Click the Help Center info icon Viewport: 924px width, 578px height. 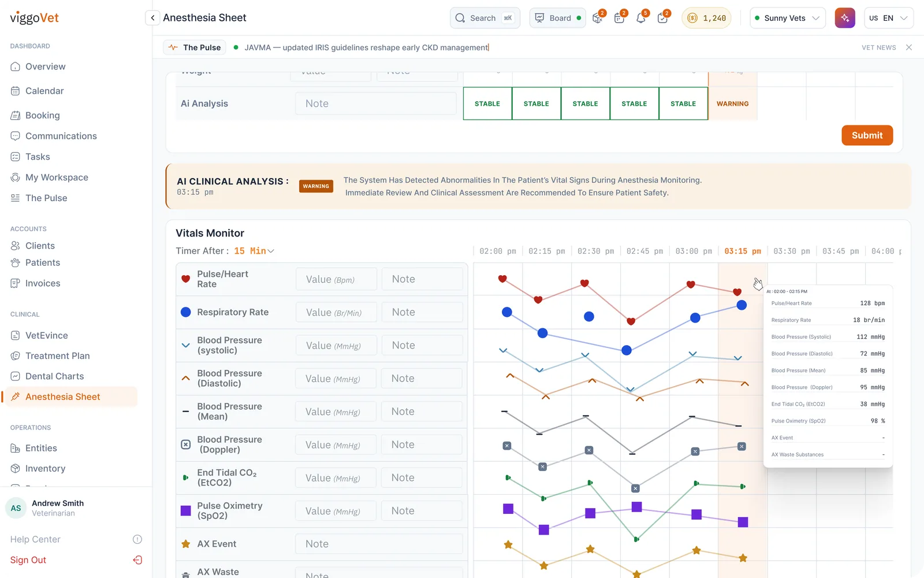click(x=137, y=539)
